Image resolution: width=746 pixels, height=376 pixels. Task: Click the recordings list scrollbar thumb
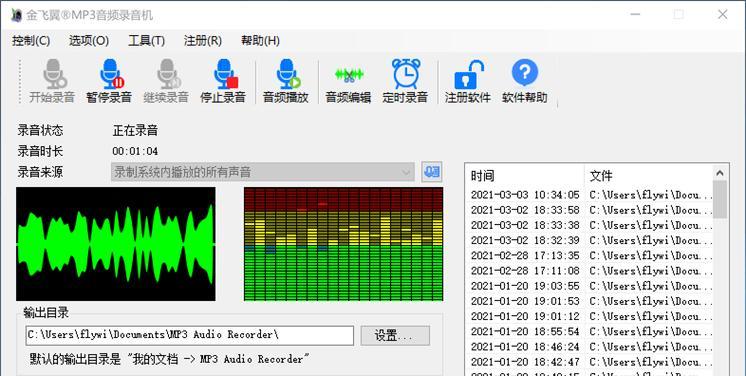coord(720,199)
